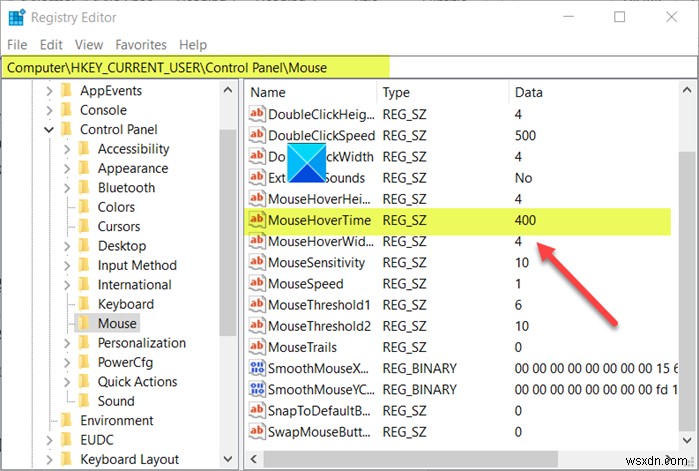Click the Control Panel folder icon
Viewport: 699px width, 471px height.
pos(66,129)
